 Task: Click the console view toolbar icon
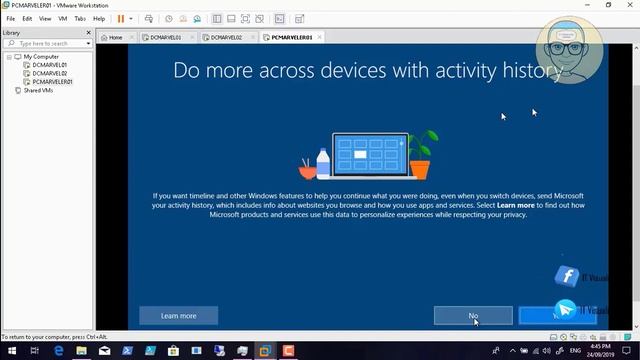(280, 19)
